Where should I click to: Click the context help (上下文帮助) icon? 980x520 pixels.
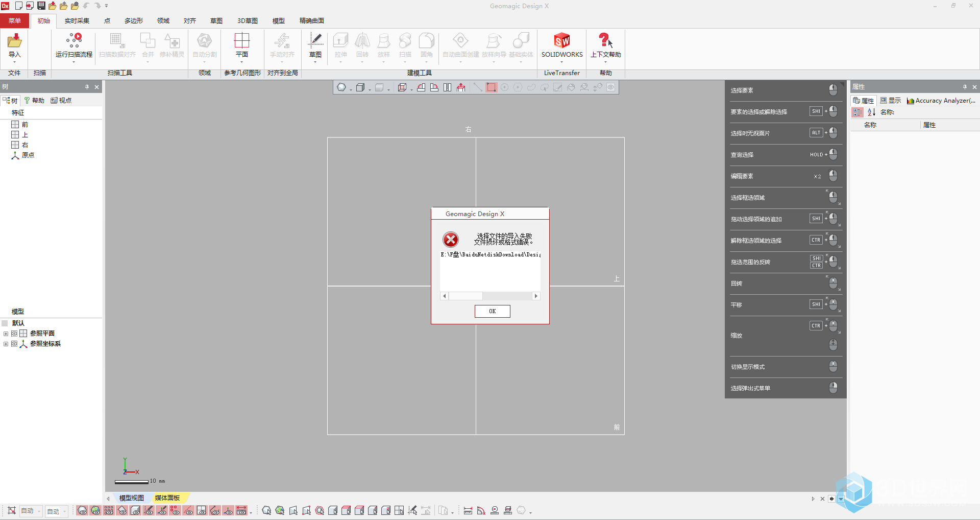606,40
